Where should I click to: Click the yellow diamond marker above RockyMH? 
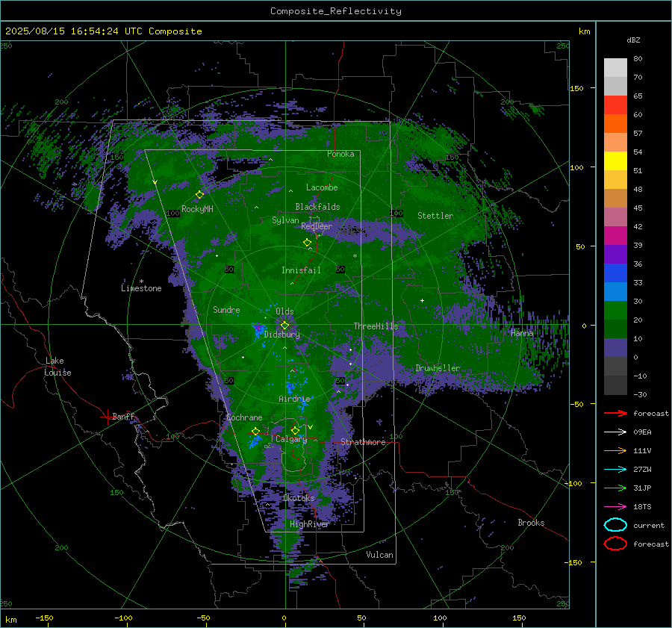tap(199, 195)
